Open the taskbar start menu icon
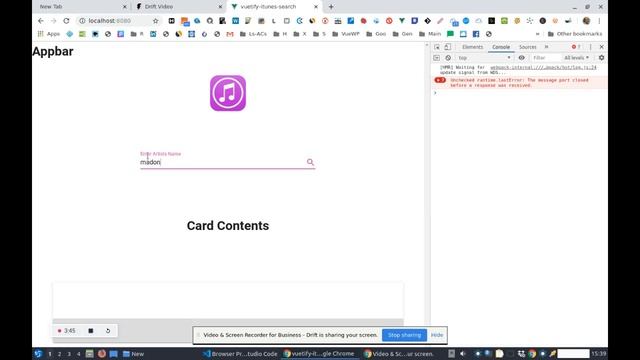The height and width of the screenshot is (360, 640). pyautogui.click(x=38, y=354)
